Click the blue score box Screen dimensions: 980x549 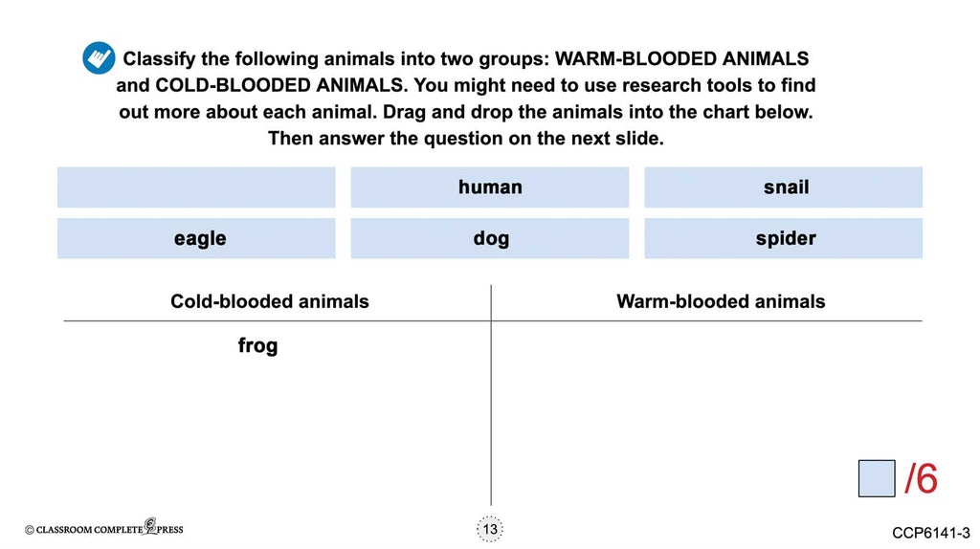pos(876,478)
